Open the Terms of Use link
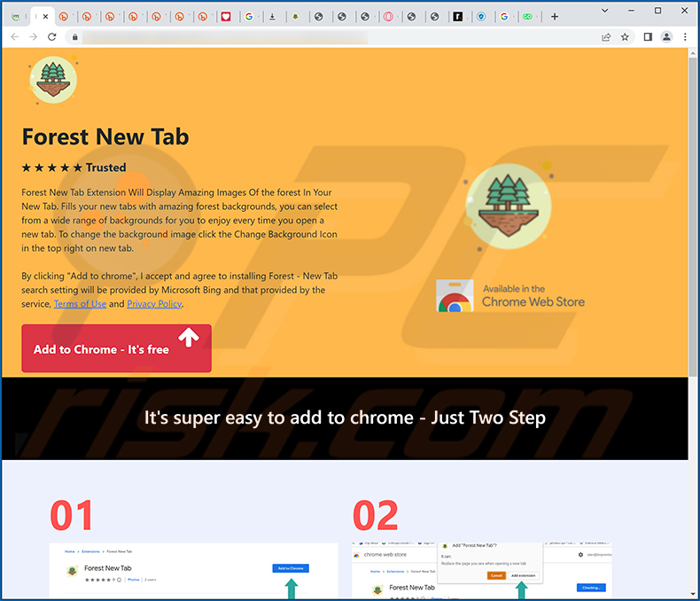700x601 pixels. (x=81, y=304)
